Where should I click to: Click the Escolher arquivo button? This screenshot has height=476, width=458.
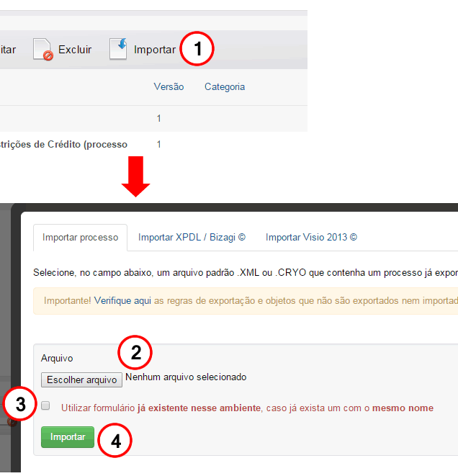[x=81, y=380]
